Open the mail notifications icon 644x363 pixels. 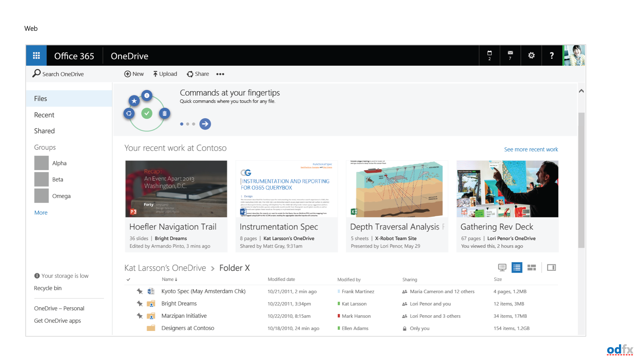pyautogui.click(x=510, y=55)
